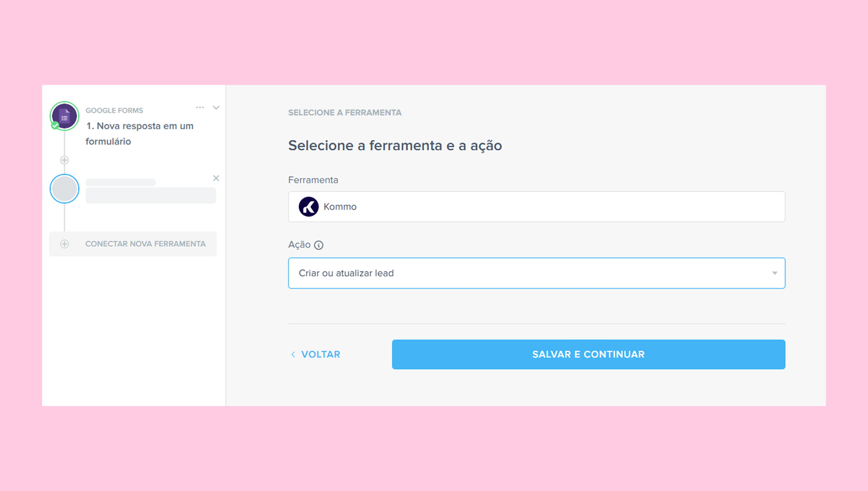Viewport: 868px width, 491px height.
Task: Select the empty second step circle
Action: click(x=64, y=188)
